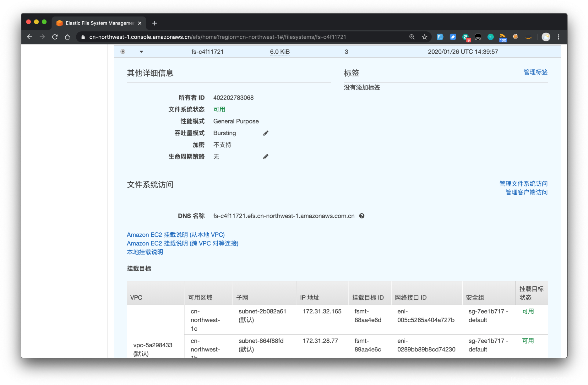Click the RSS feed extension showing 100
This screenshot has height=385, width=588.
[x=503, y=37]
